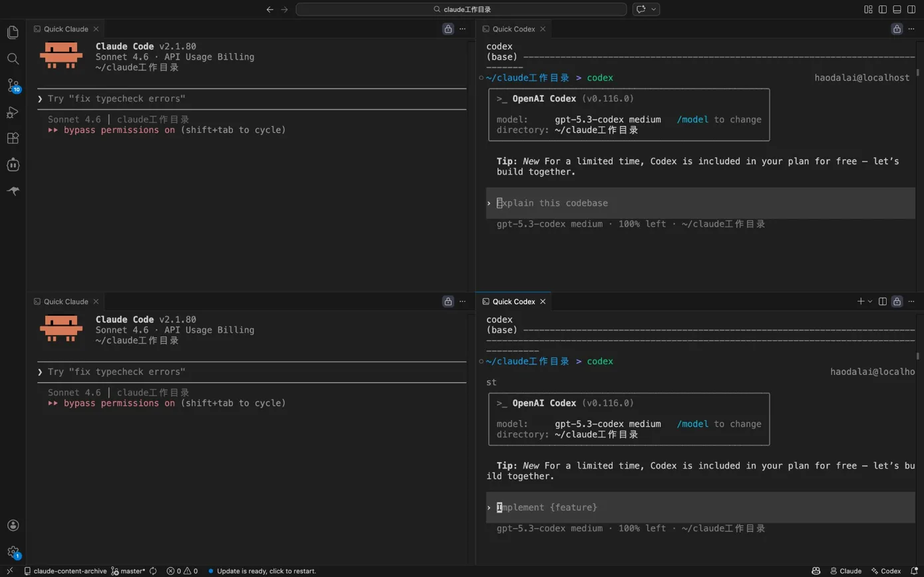
Task: Open the Run and Debug view
Action: pos(13,112)
